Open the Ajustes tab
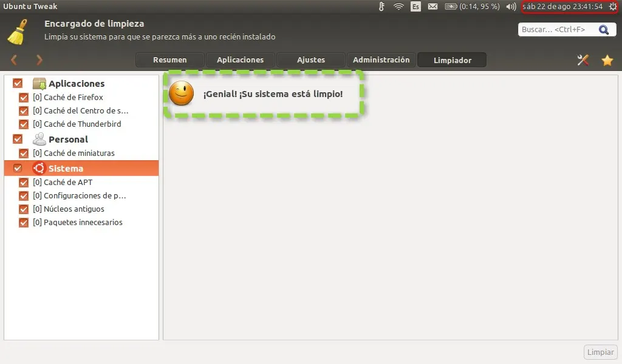Image resolution: width=622 pixels, height=364 pixels. click(311, 60)
